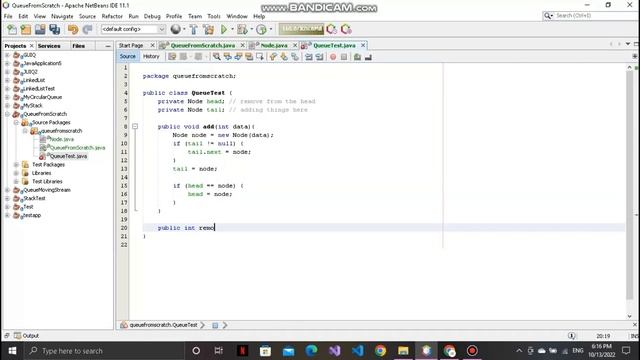
Task: Click the queuefromscratch.QueueTest breadcrumb
Action: tap(163, 325)
